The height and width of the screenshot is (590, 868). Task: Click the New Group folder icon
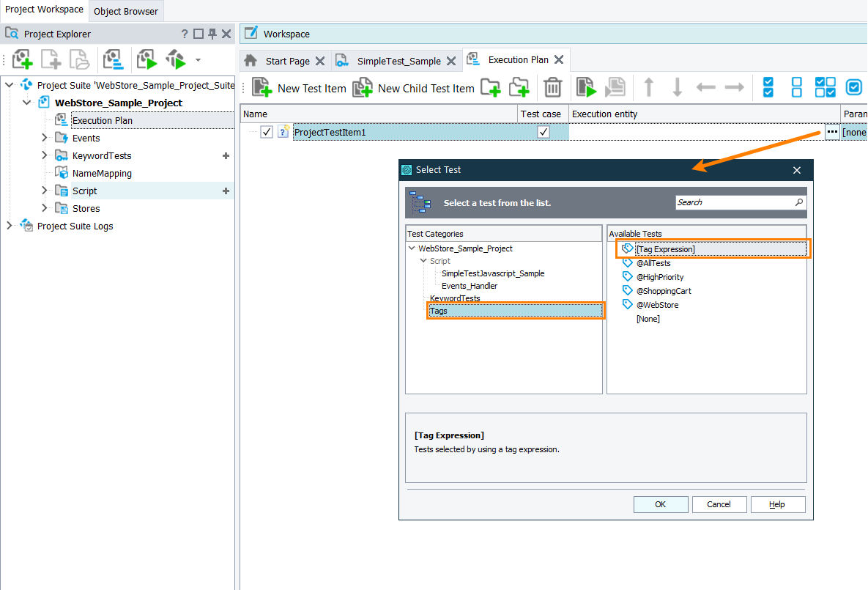[x=492, y=87]
